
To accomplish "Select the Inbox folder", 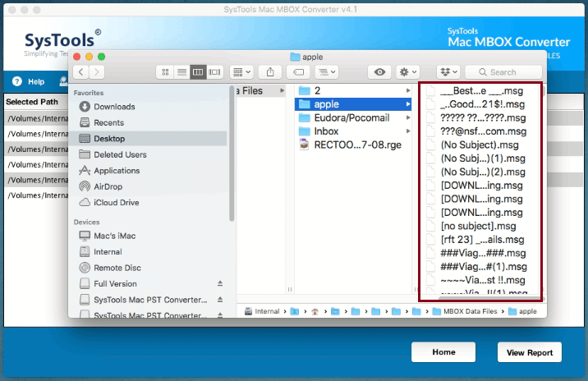I will [x=353, y=131].
